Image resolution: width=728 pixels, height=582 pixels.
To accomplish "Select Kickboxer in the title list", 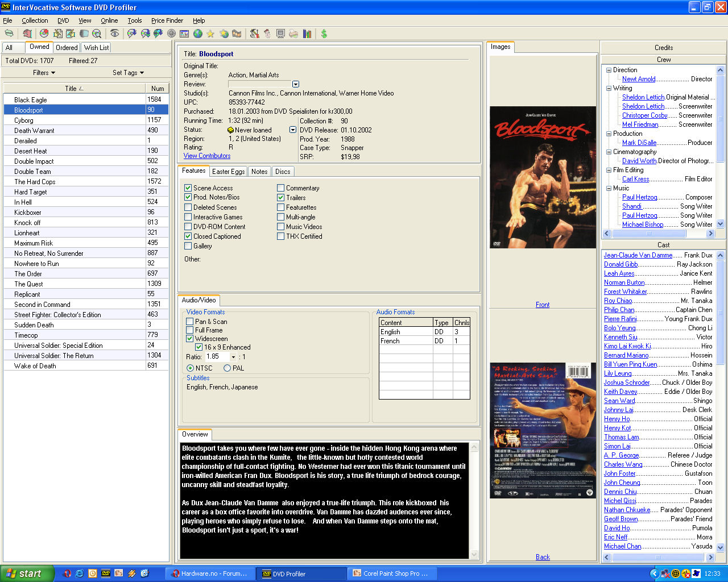I will pyautogui.click(x=28, y=213).
